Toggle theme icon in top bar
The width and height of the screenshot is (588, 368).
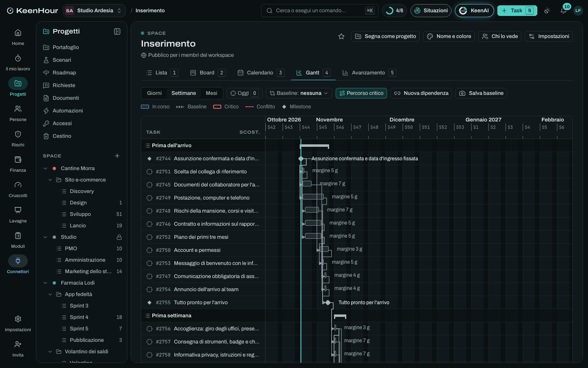pos(547,11)
